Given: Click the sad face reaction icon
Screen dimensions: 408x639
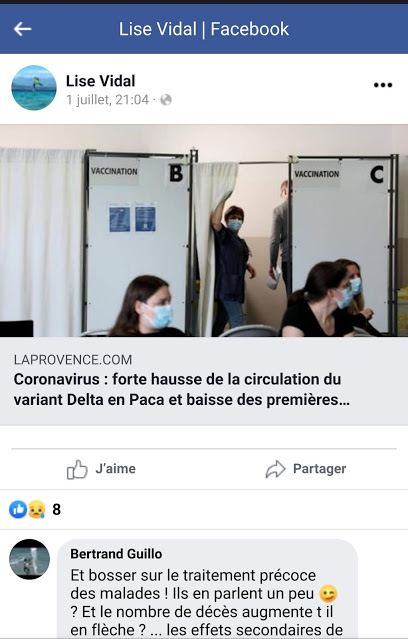Looking at the screenshot, I should point(36,509).
